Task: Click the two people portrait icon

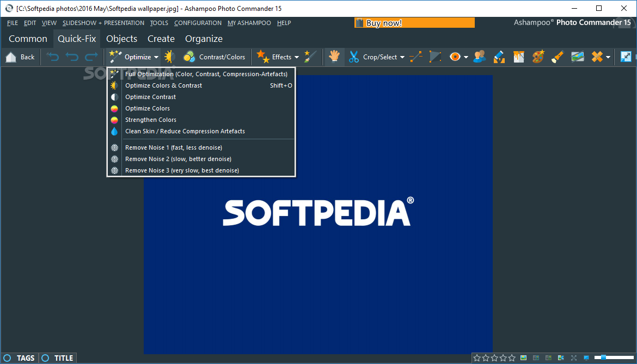Action: (x=480, y=57)
